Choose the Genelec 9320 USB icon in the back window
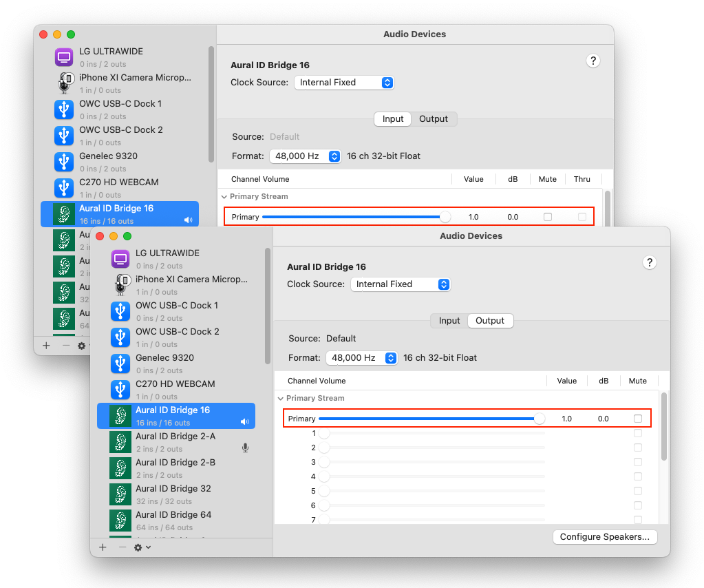This screenshot has height=588, width=704. 64,162
